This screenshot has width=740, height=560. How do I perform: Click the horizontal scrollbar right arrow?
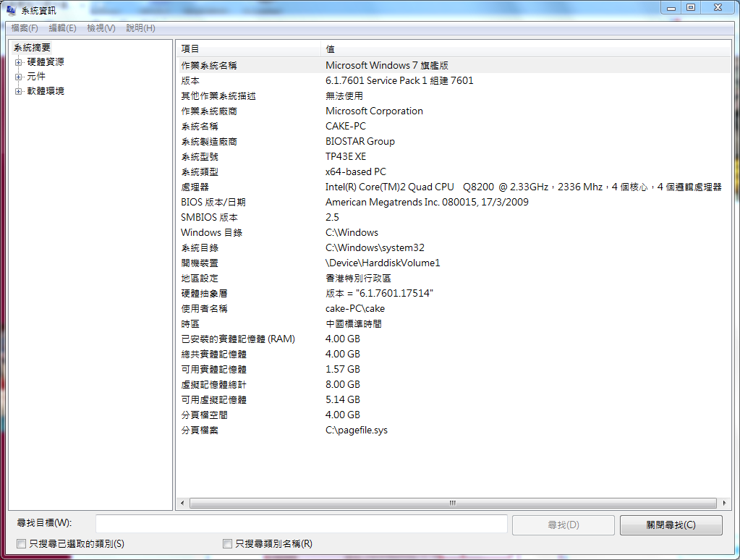[724, 504]
